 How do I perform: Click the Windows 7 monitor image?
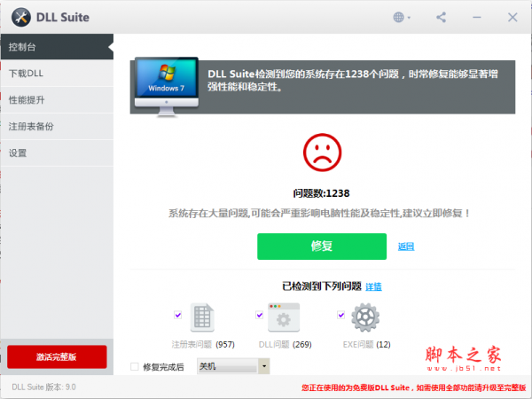(167, 86)
